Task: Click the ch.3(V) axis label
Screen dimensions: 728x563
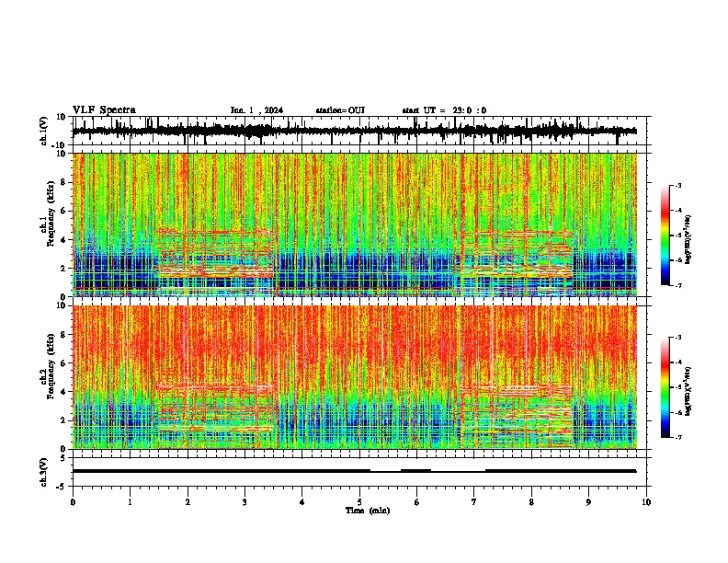Action: pos(44,472)
